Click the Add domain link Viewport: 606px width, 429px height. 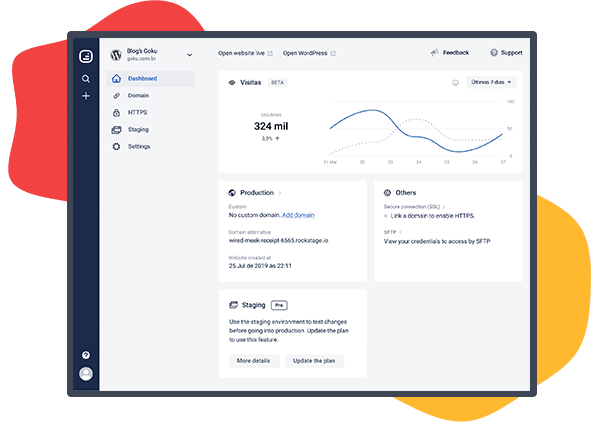tap(298, 215)
